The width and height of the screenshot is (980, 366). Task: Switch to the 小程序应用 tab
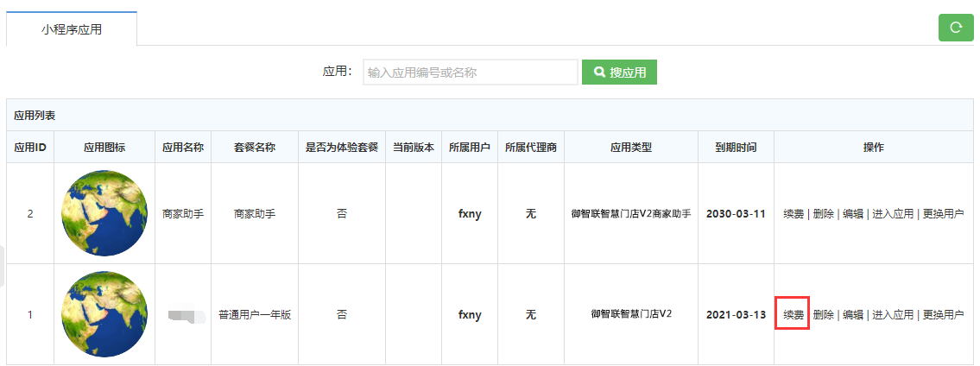tap(72, 29)
